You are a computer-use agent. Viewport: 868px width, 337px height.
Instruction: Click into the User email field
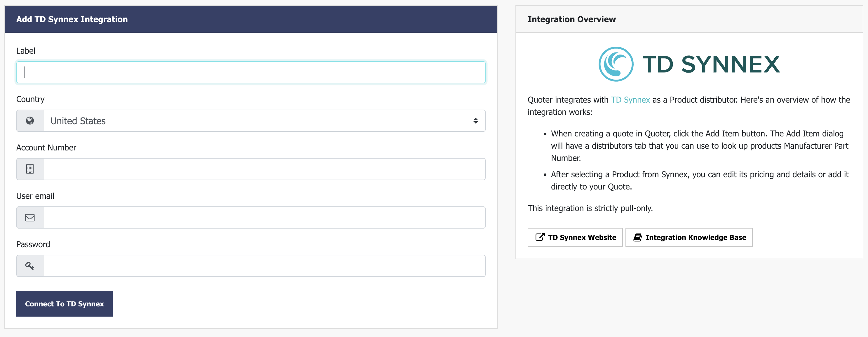(264, 217)
